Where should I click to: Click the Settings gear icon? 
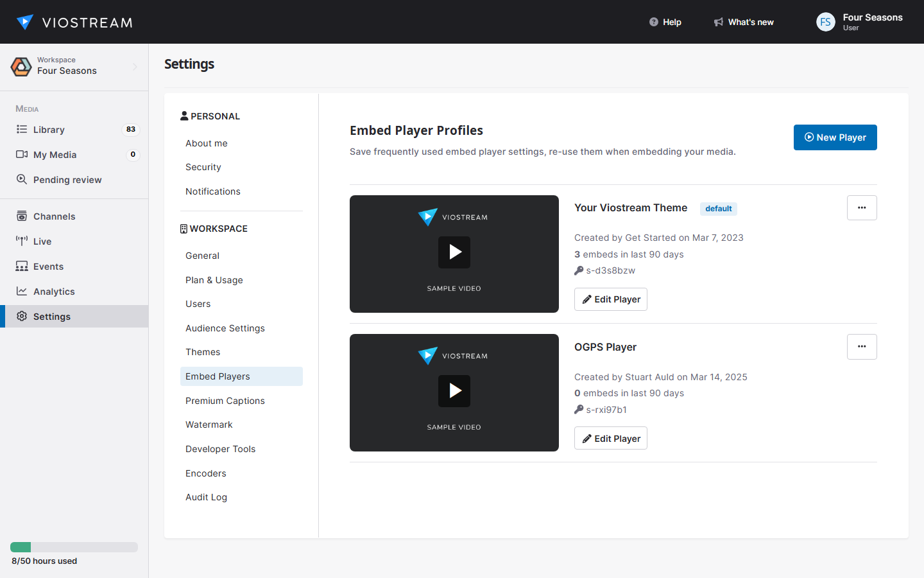coord(22,316)
